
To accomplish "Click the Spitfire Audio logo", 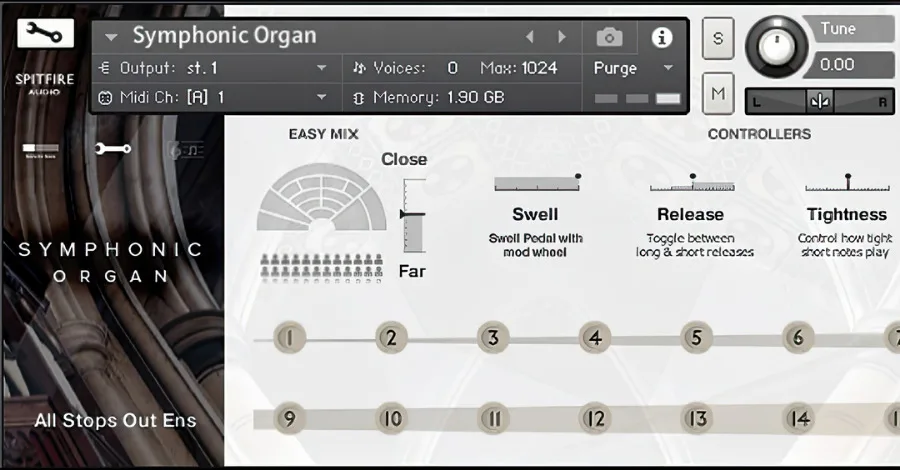I will (45, 83).
